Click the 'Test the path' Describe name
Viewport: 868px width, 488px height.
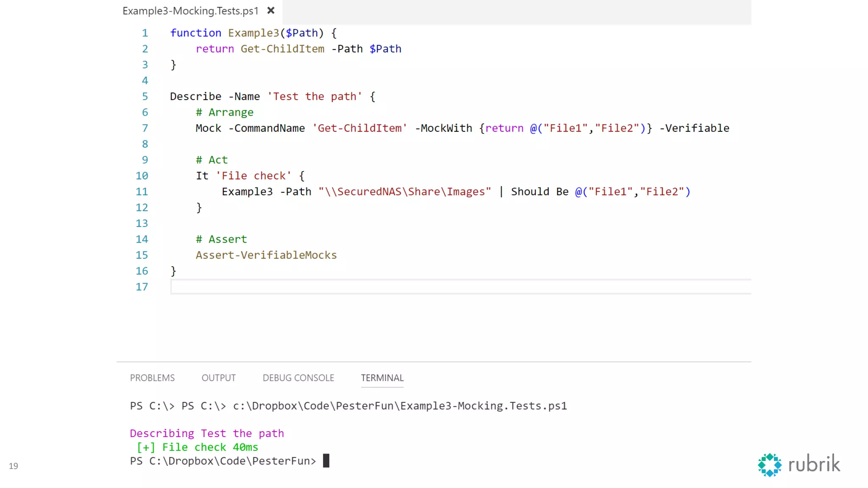pos(314,97)
